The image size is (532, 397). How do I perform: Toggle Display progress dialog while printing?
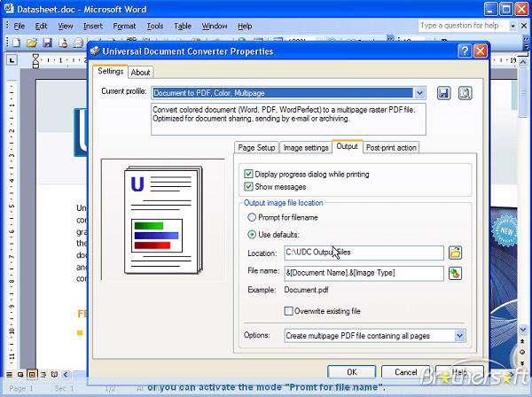click(248, 174)
